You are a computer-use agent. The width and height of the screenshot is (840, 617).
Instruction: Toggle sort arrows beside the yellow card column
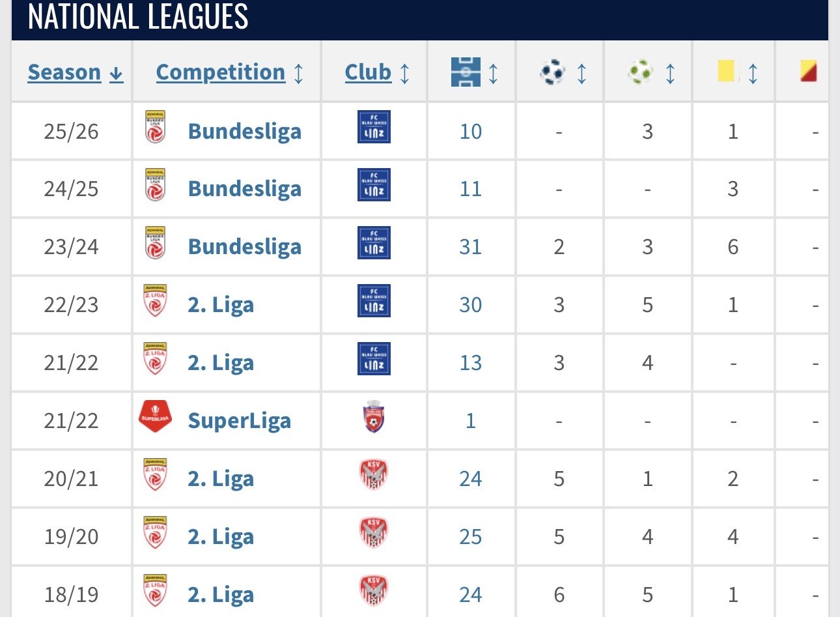pyautogui.click(x=753, y=72)
